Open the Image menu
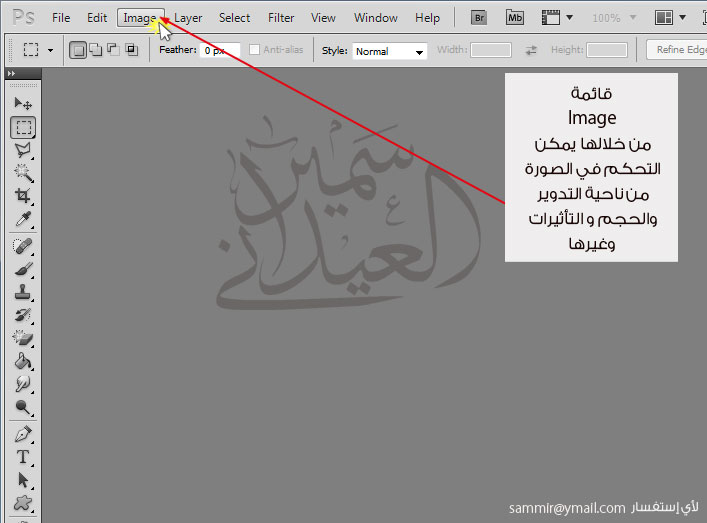This screenshot has height=523, width=707. 140,18
